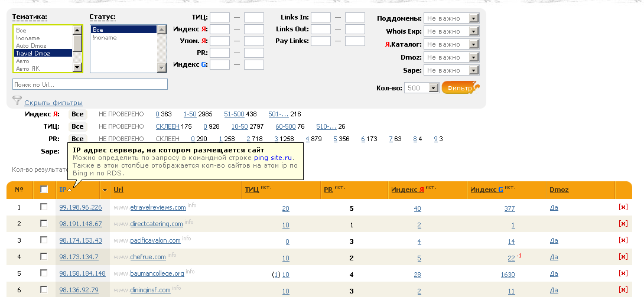Select !noname in Тематика list
Screen dimensions: 644x297
[43, 38]
